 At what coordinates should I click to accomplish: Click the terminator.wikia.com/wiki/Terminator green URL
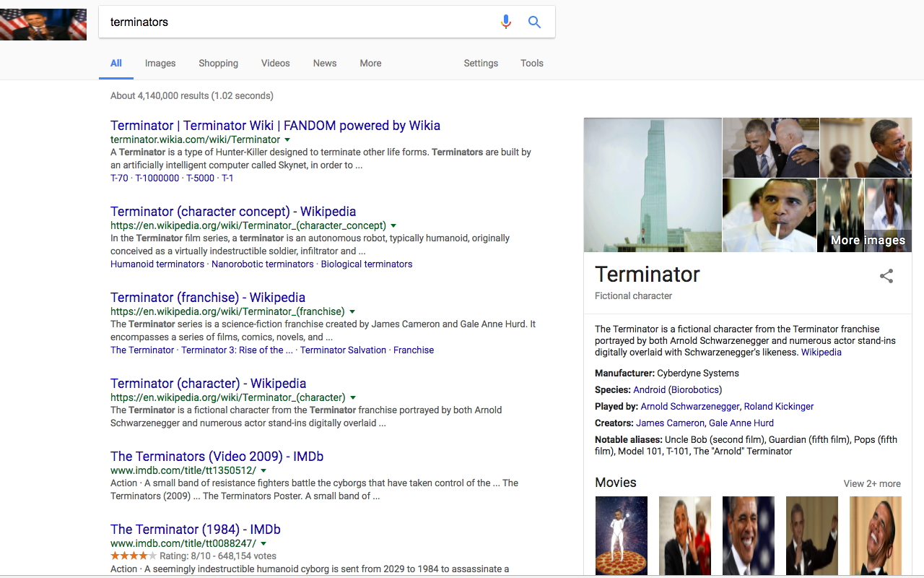pos(195,140)
